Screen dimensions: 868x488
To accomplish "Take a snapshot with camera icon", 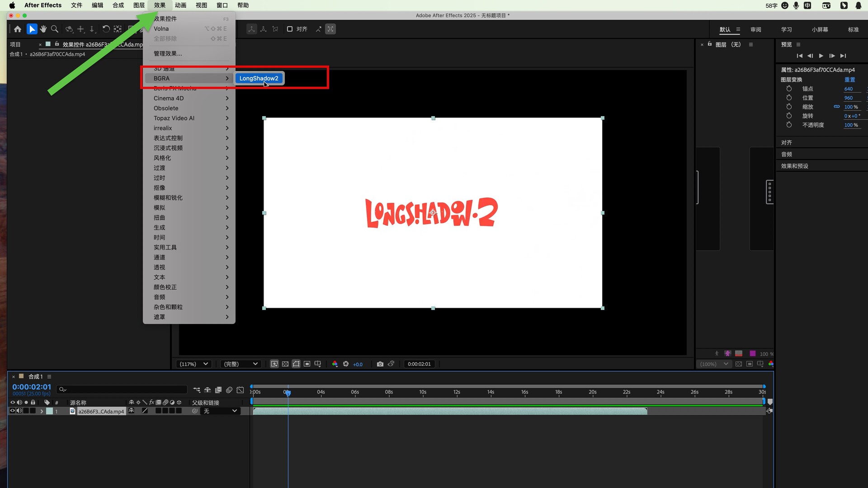I will click(380, 364).
